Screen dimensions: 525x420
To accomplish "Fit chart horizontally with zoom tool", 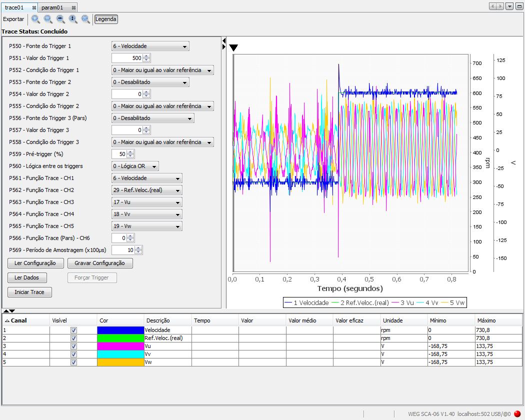I will pos(60,19).
